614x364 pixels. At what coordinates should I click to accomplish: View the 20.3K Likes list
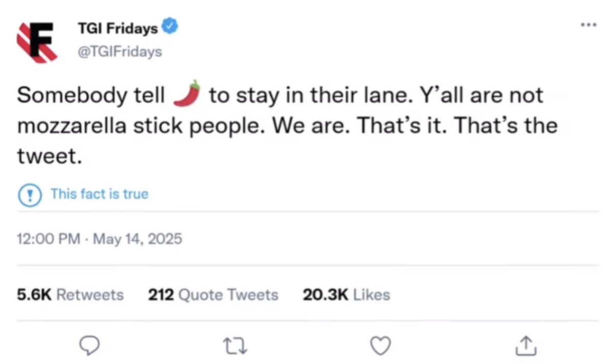(x=346, y=294)
